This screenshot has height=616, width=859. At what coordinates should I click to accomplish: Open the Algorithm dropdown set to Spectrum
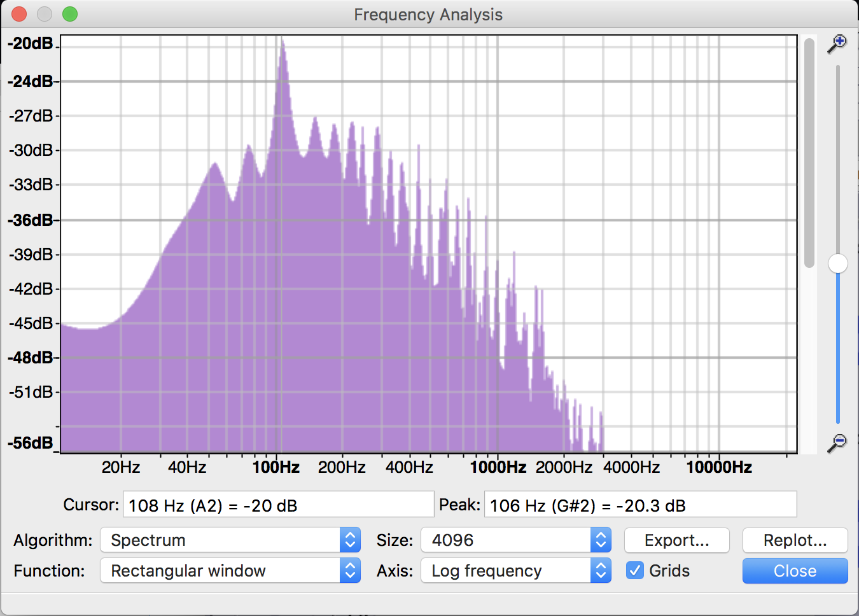tap(230, 540)
